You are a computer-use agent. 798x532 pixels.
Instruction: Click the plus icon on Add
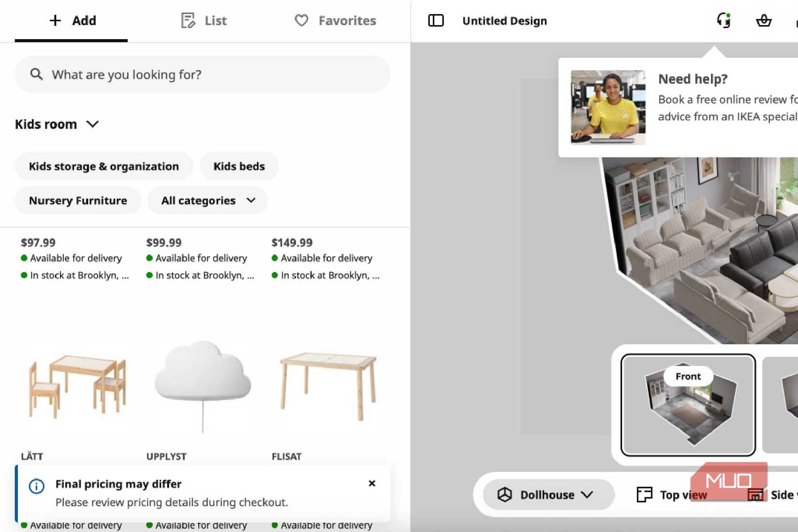click(55, 20)
